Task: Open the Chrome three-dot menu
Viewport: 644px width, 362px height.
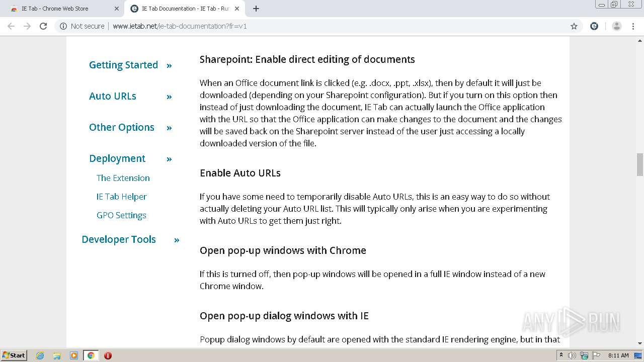Action: click(633, 26)
